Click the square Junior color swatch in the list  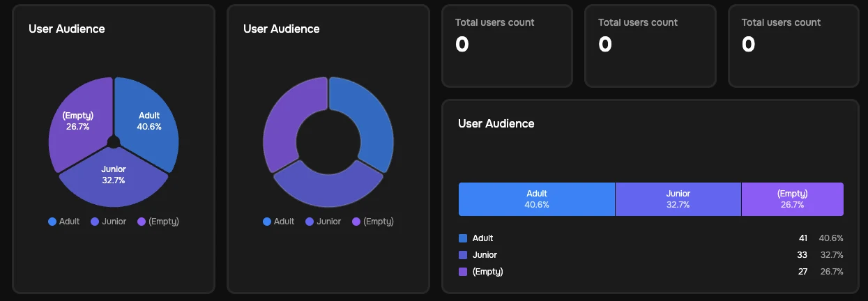[463, 255]
